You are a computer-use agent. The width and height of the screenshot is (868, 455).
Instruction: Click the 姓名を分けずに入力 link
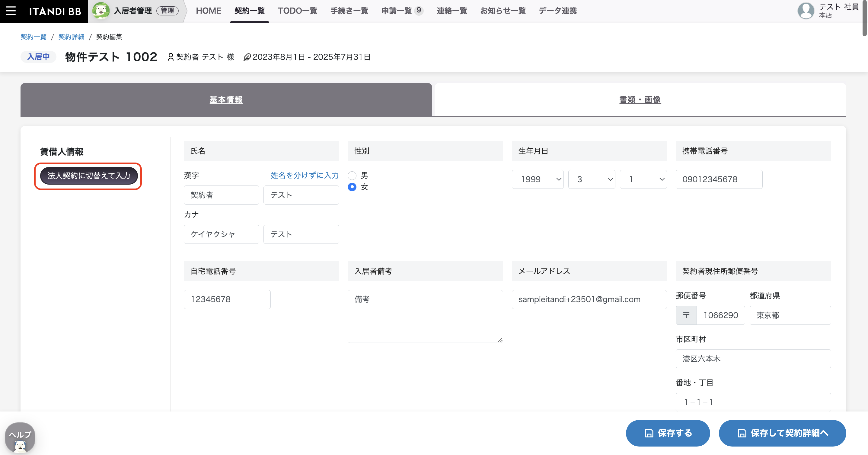point(305,176)
